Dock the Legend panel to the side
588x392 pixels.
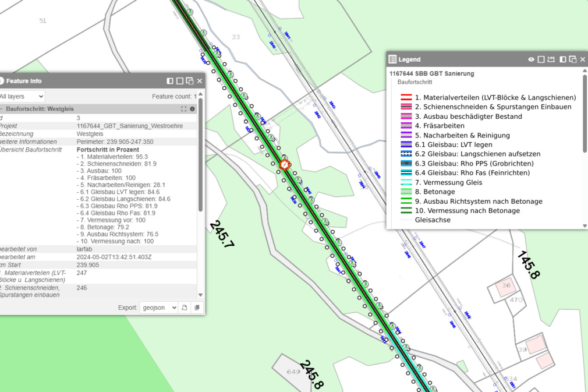tap(562, 59)
